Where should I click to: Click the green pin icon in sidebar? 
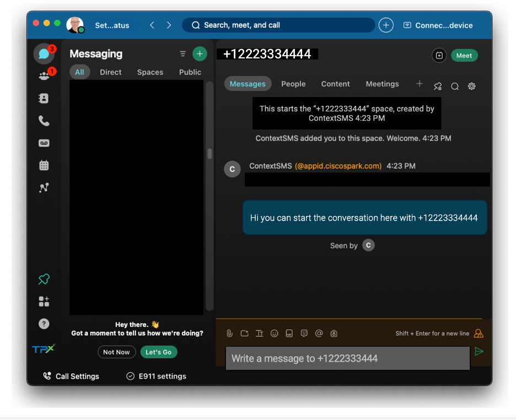coord(44,279)
